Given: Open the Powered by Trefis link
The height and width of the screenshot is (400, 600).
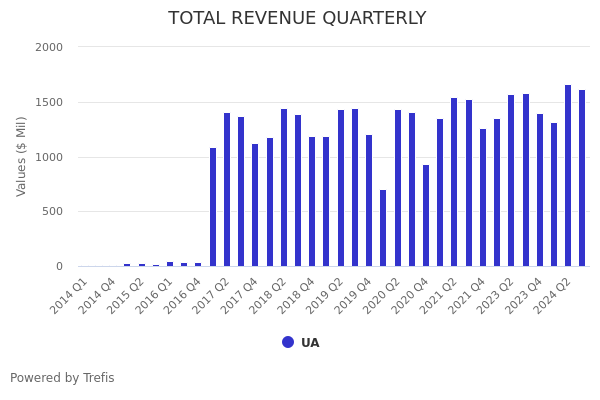Looking at the screenshot, I should point(62,378).
